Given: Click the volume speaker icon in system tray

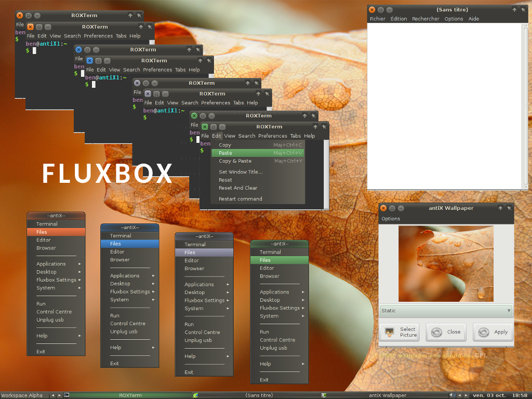Looking at the screenshot, I should pyautogui.click(x=451, y=395).
